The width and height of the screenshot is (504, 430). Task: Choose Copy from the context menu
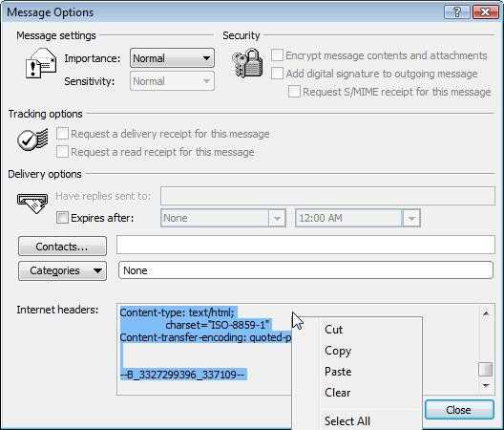click(x=338, y=351)
